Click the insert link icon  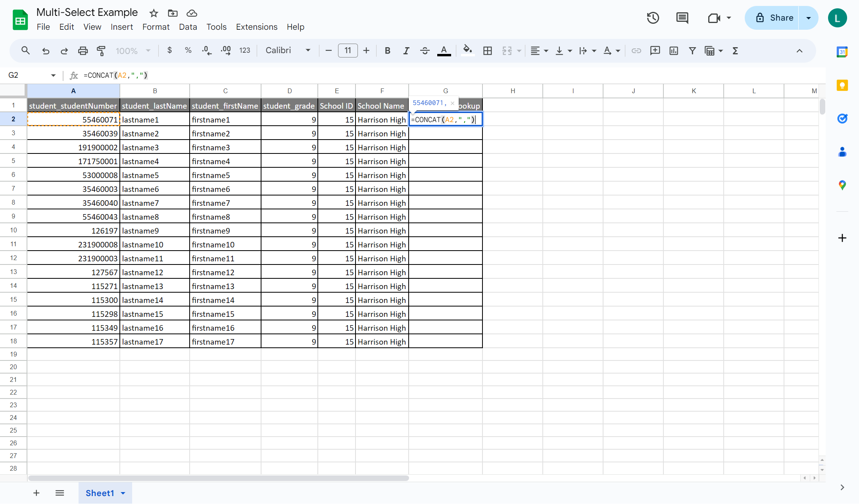[x=636, y=51]
